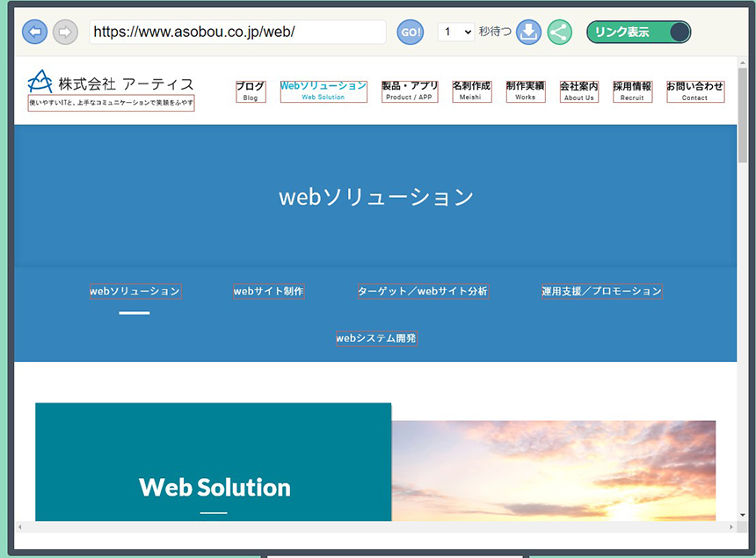Screen dimensions: 756x558
Task: Click the 秒待つ label
Action: [495, 32]
